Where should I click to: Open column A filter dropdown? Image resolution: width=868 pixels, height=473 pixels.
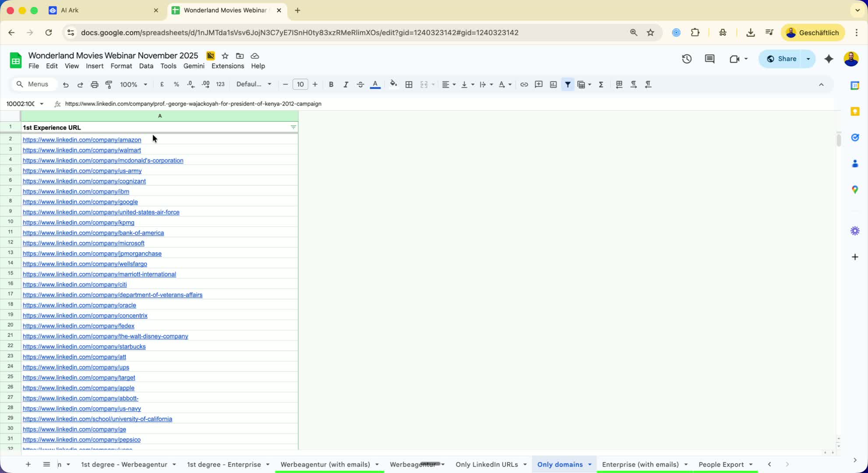(293, 127)
